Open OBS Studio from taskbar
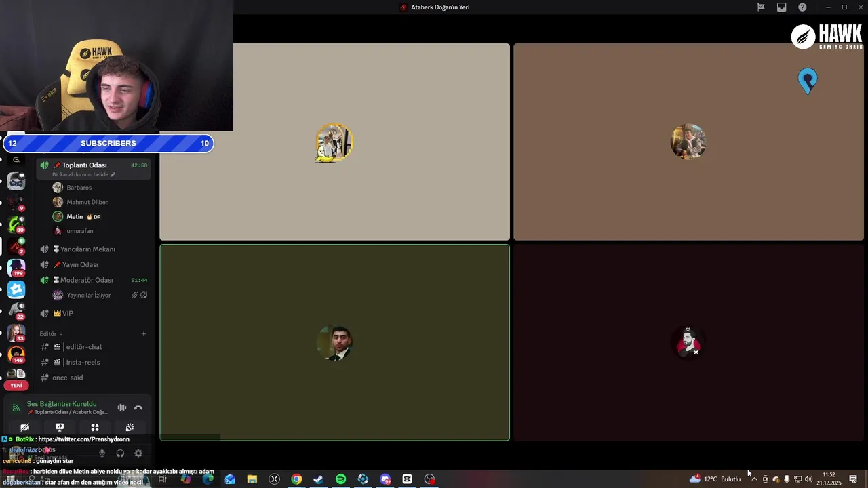Viewport: 868px width, 488px height. (429, 479)
